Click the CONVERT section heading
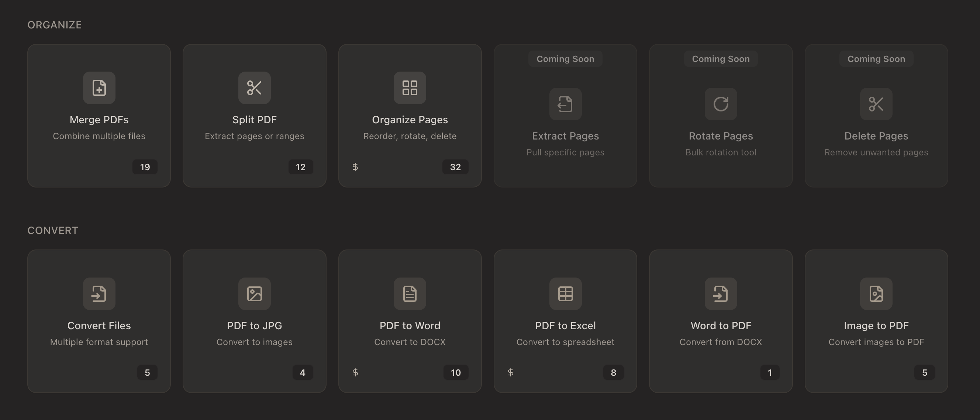980x420 pixels. click(52, 230)
